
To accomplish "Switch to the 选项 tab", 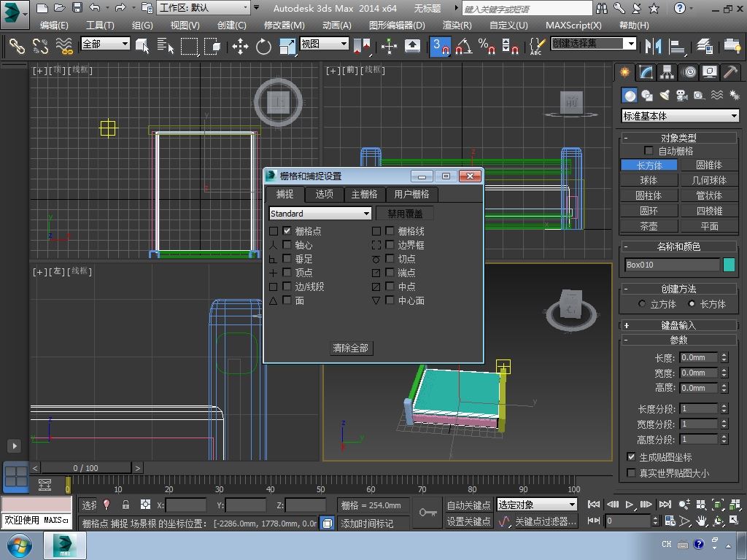I will (325, 194).
